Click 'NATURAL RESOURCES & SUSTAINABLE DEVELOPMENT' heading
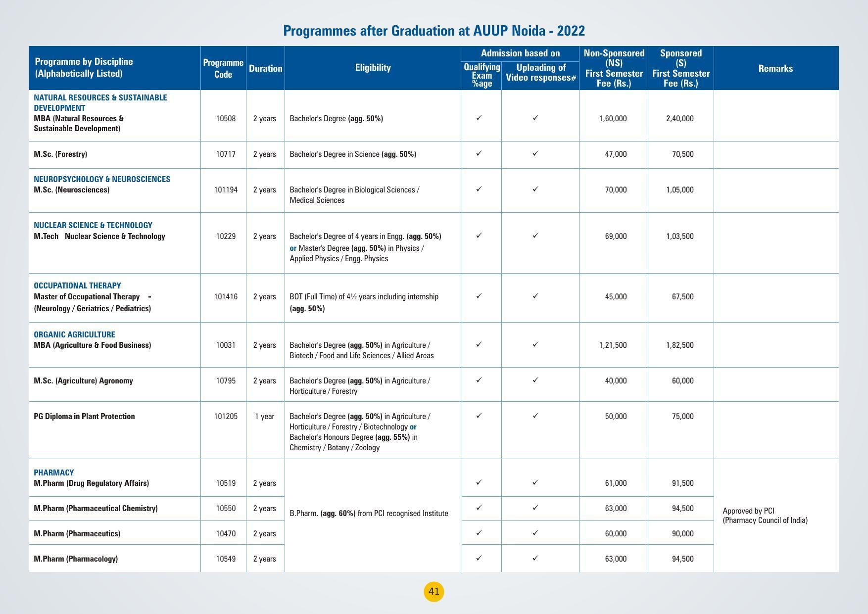This screenshot has height=614, width=868. (x=100, y=102)
